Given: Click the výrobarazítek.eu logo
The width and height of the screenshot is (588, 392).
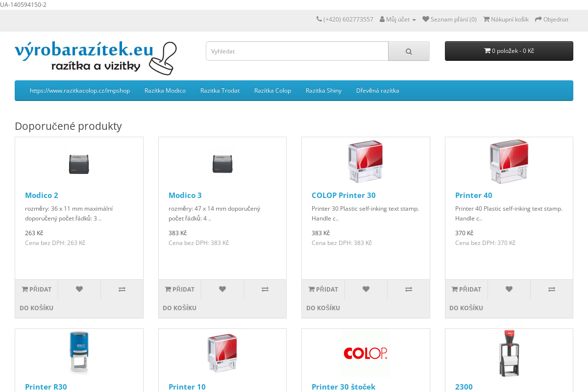Looking at the screenshot, I should tap(96, 58).
